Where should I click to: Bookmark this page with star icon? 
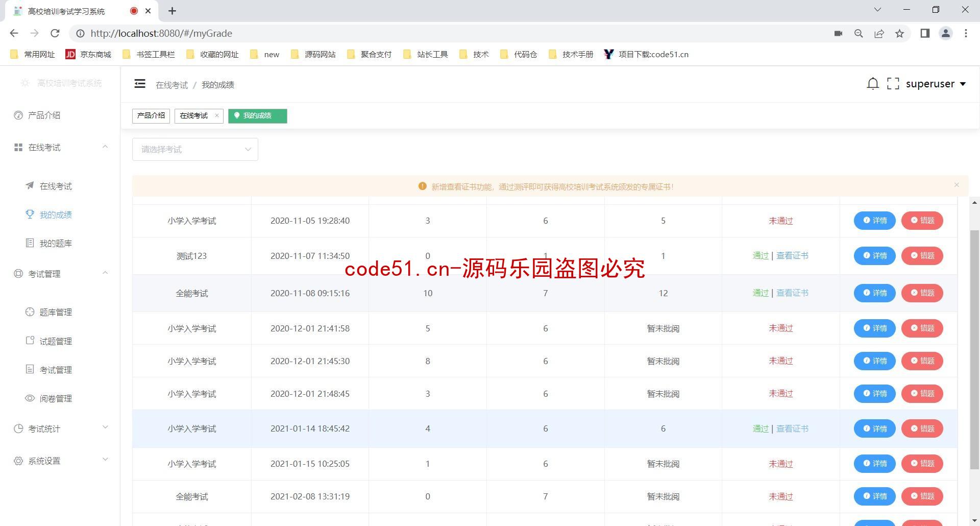click(x=899, y=33)
